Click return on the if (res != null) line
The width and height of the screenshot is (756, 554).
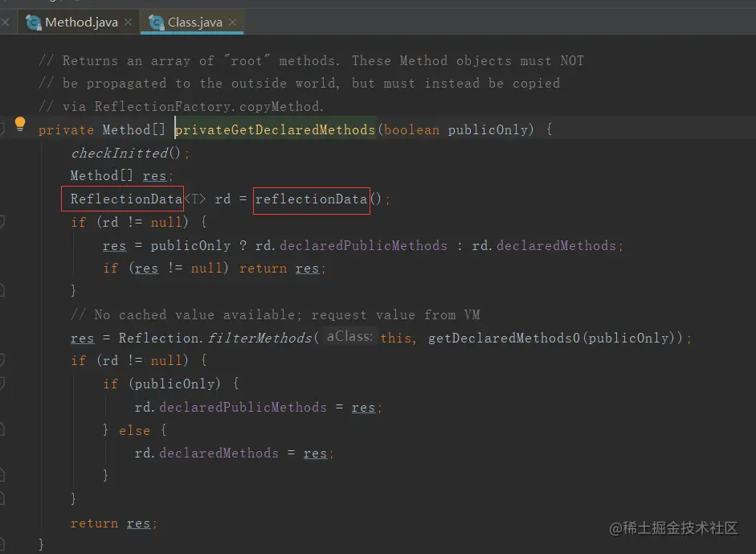pyautogui.click(x=263, y=269)
